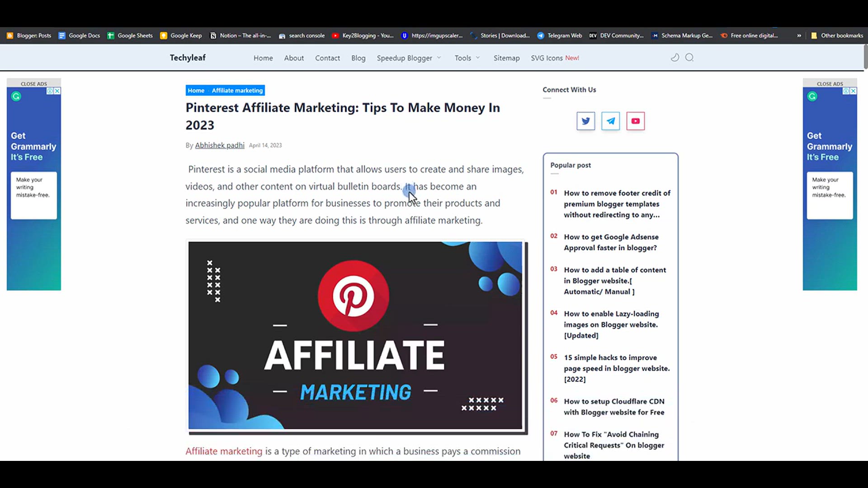This screenshot has width=868, height=488.
Task: Click the Techyleaf site logo
Action: click(188, 57)
